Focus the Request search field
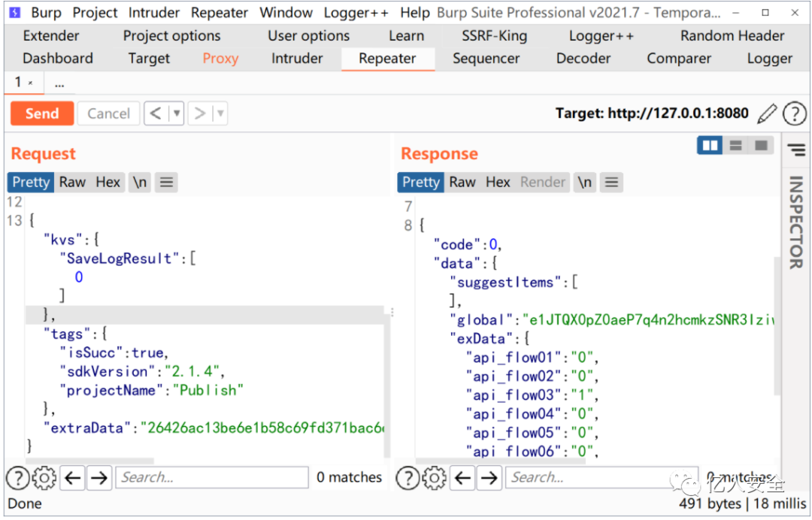Viewport: 812px width, 520px height. pos(212,477)
